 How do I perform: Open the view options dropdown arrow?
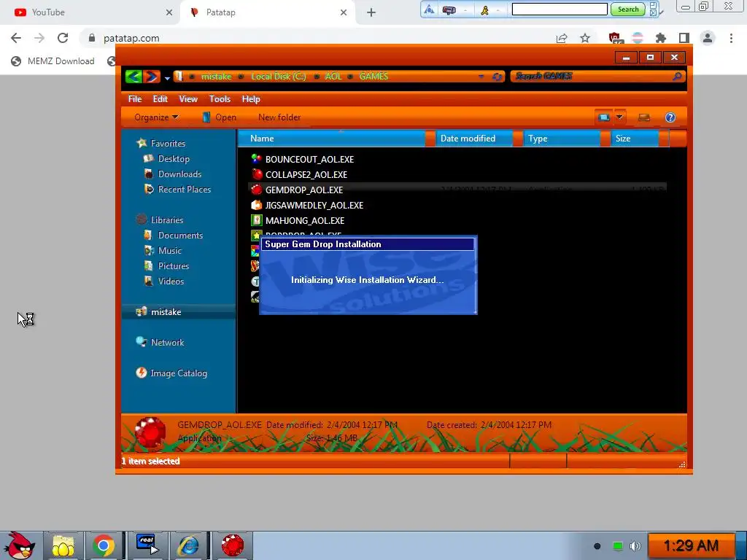(x=619, y=117)
